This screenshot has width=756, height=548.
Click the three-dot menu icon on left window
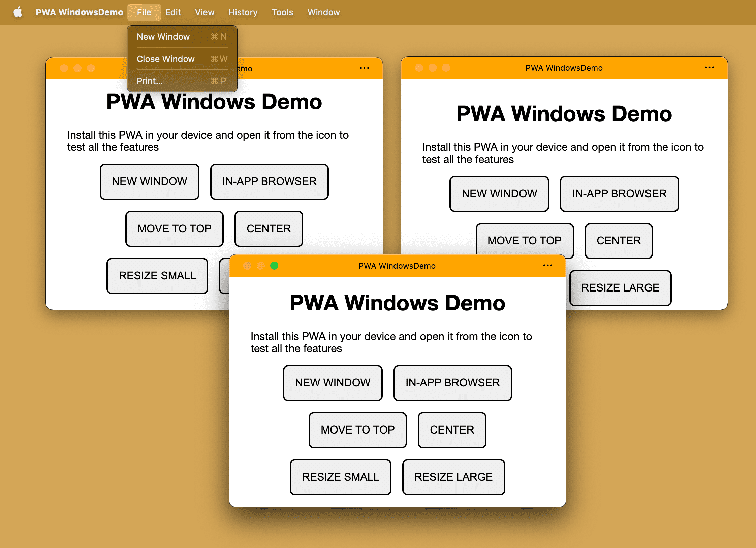point(365,69)
